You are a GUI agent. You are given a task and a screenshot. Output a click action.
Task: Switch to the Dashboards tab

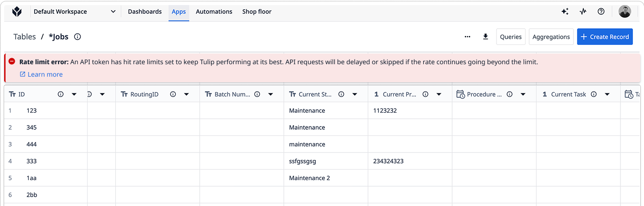pyautogui.click(x=145, y=12)
